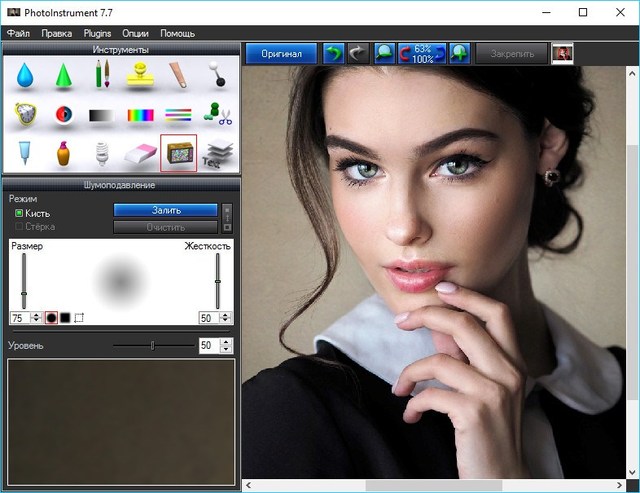This screenshot has height=493, width=640.
Task: Select the red eye removal tool
Action: coord(62,115)
